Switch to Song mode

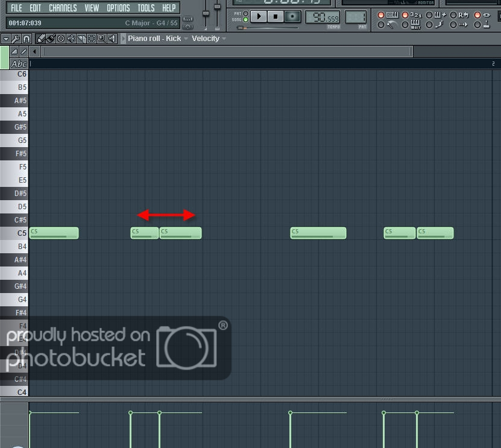245,20
